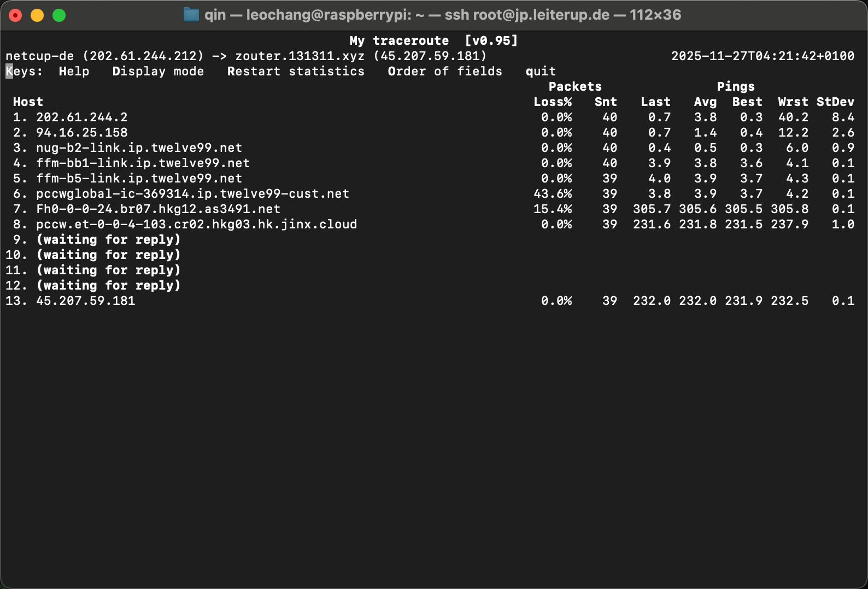Screen dimensions: 868x589
Task: Select the Help key option
Action: [74, 72]
